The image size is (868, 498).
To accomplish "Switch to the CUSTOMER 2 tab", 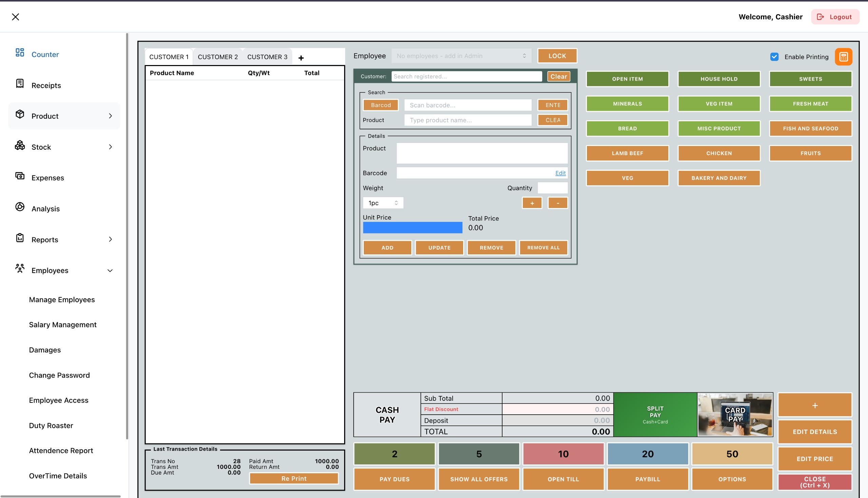I will [x=218, y=57].
